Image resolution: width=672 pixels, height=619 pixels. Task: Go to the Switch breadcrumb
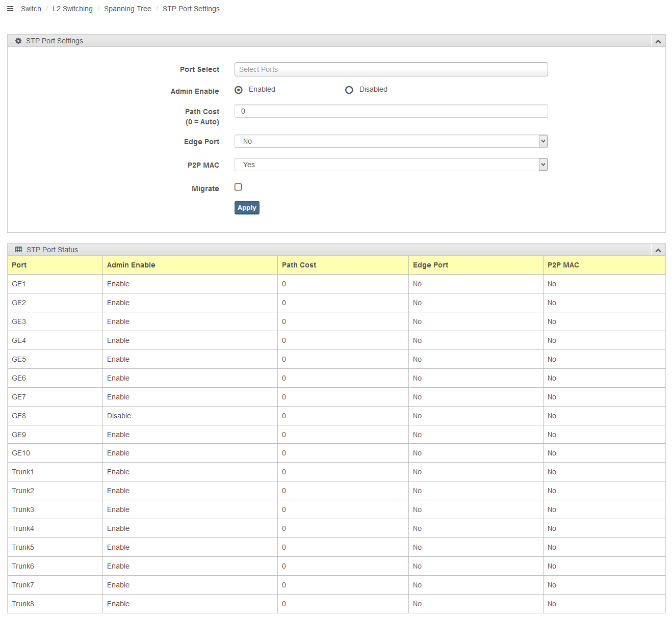31,9
